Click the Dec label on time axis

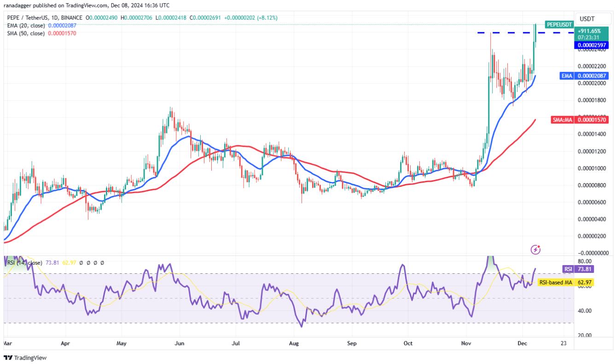pyautogui.click(x=523, y=343)
